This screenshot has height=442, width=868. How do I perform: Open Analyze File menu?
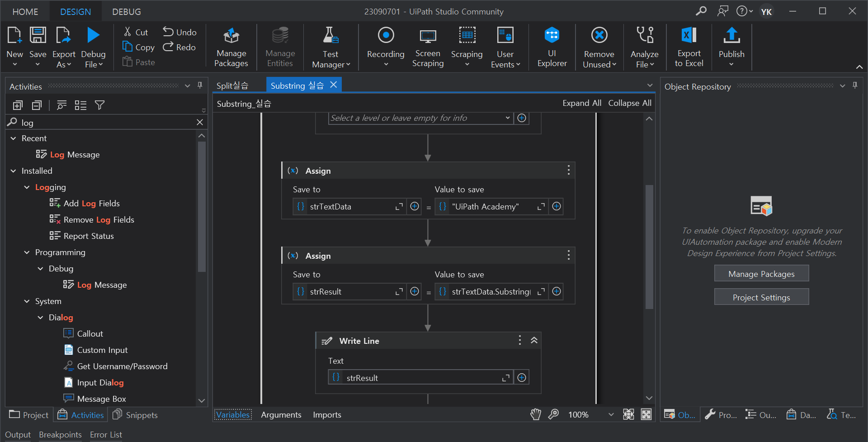pyautogui.click(x=644, y=47)
